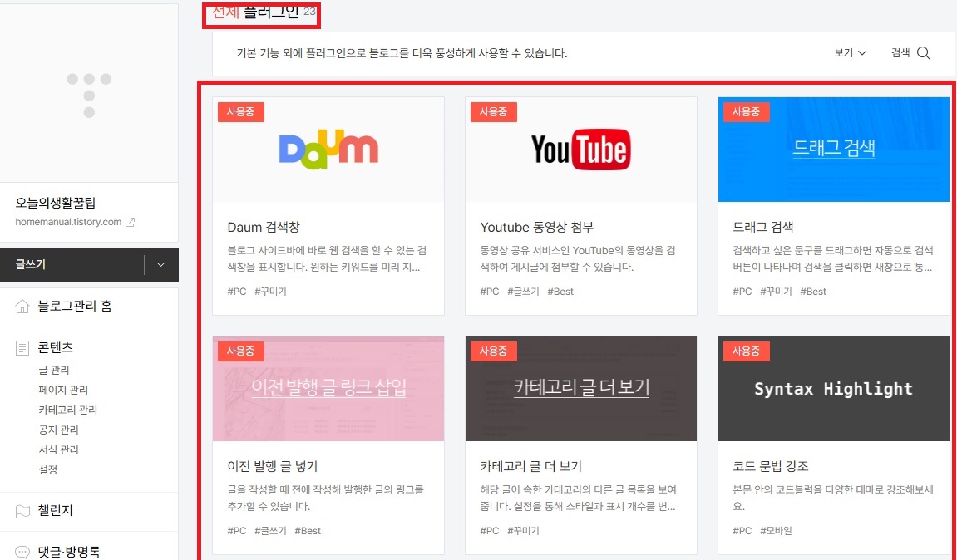Select the 전체 플러그인 tab
957x560 pixels.
pos(261,14)
